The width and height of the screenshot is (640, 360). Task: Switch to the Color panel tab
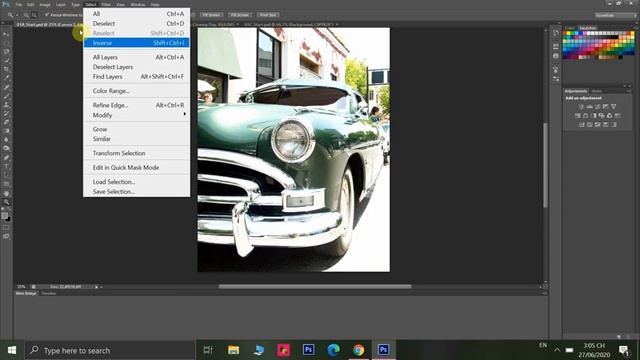point(569,28)
